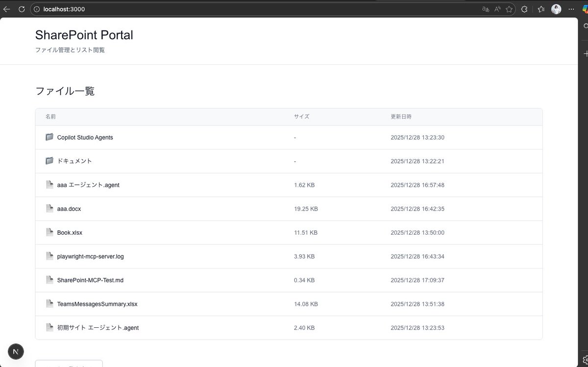This screenshot has height=367, width=588.
Task: View site information icon in address bar
Action: (x=37, y=9)
